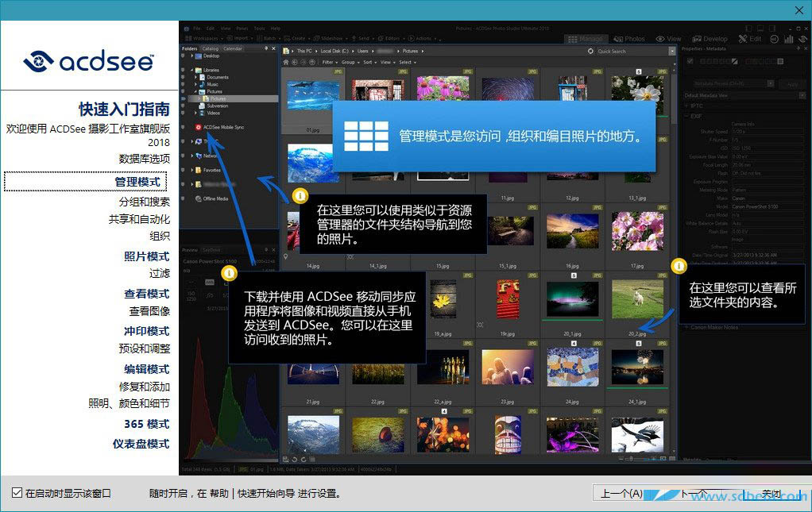812x512 pixels.
Task: Click the info icon beside the folder navigation tip
Action: 300,195
